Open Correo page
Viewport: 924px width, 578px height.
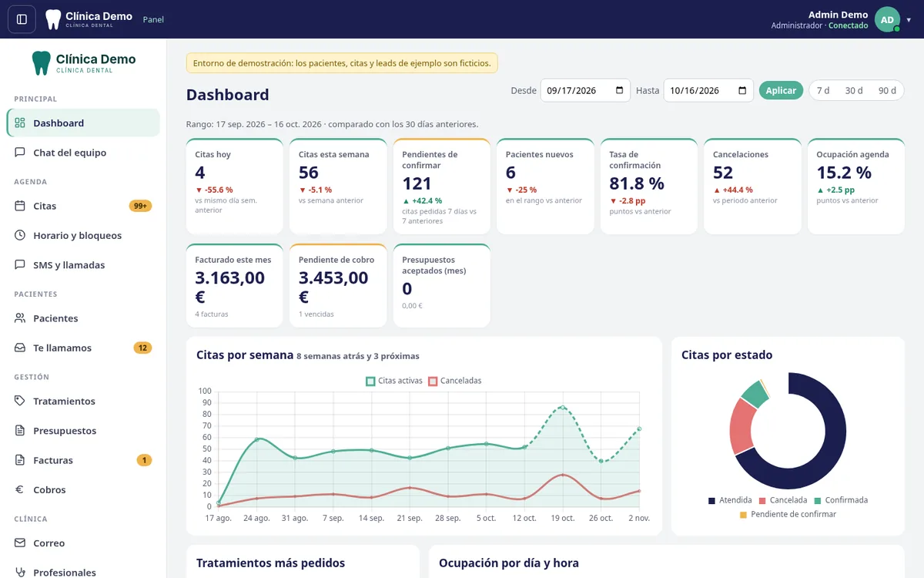83,543
